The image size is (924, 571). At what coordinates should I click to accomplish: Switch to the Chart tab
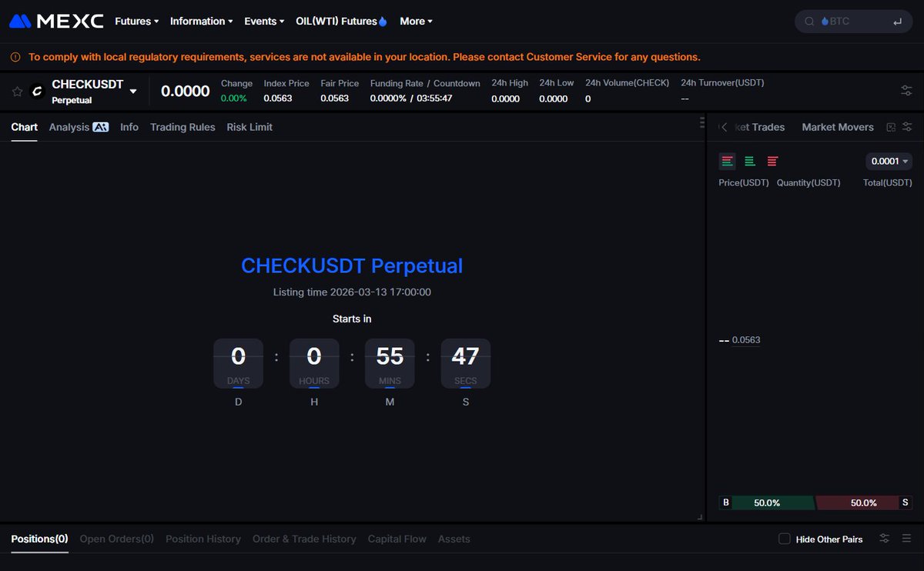point(25,127)
